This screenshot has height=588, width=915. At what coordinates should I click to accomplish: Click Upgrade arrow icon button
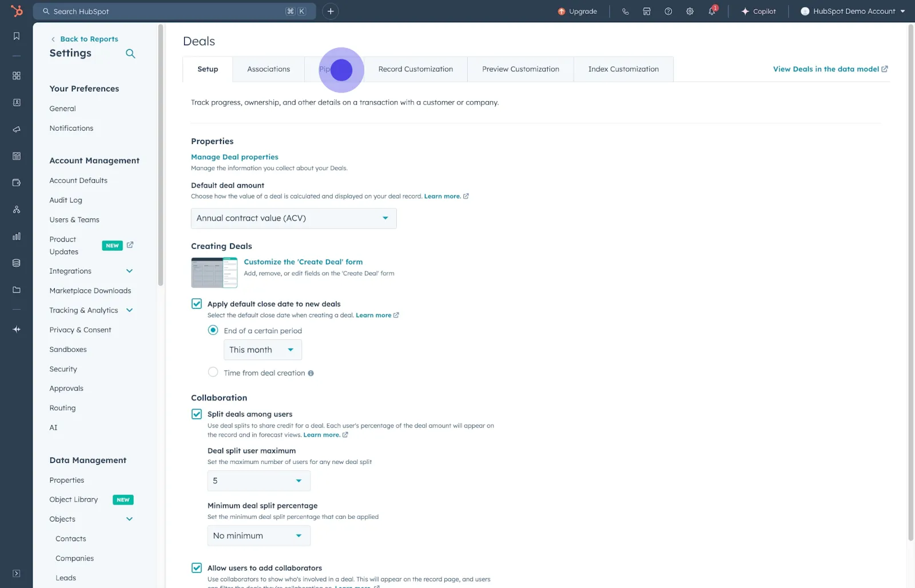(577, 11)
